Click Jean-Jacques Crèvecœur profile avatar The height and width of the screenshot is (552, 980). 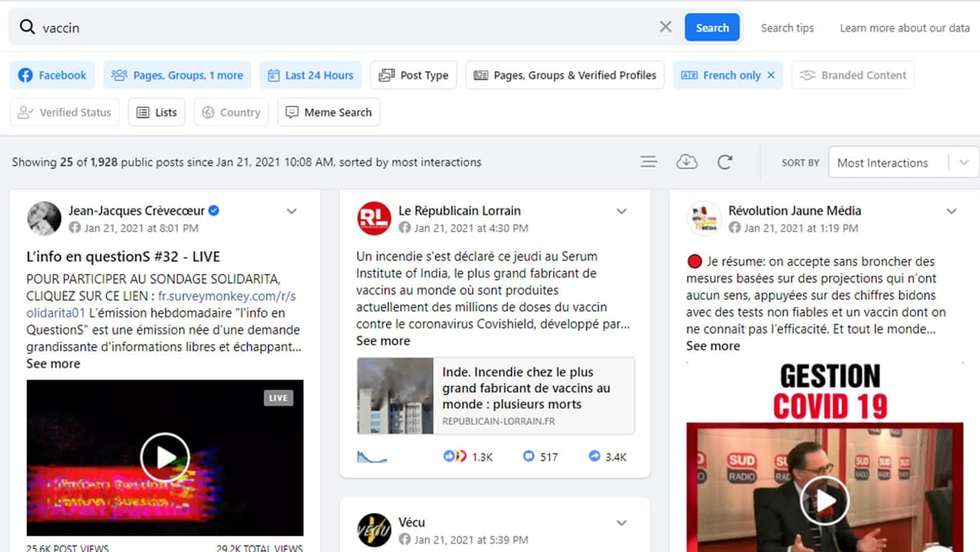pyautogui.click(x=44, y=219)
